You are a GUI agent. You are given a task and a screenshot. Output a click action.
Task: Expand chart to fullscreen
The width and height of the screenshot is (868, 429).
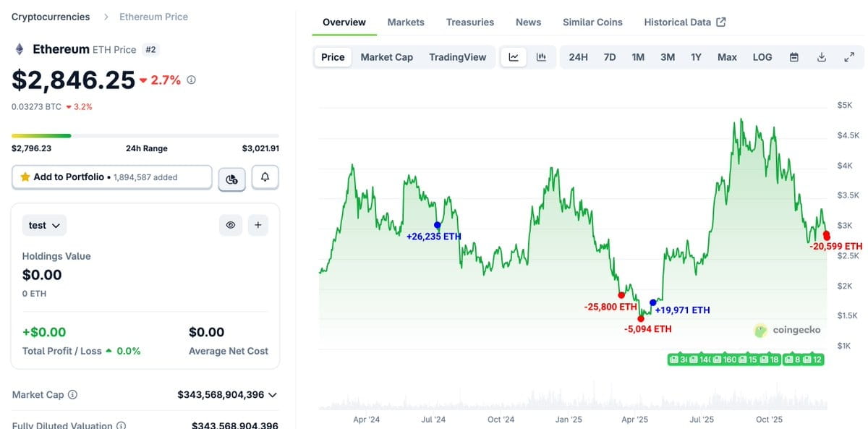849,57
